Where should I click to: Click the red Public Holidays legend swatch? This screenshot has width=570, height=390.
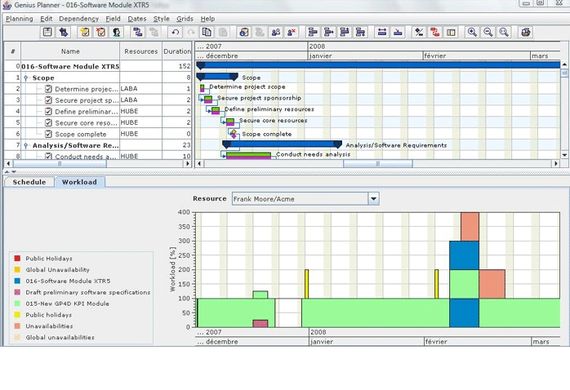tap(17, 258)
